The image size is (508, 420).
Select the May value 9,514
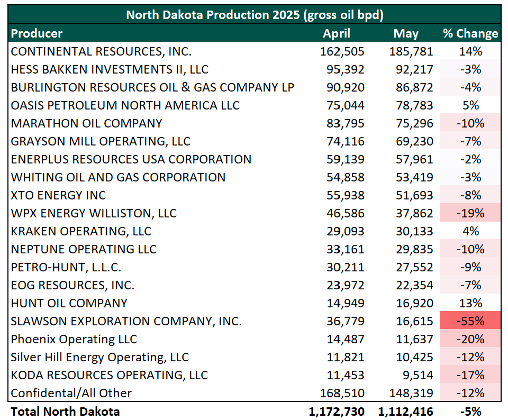(418, 375)
